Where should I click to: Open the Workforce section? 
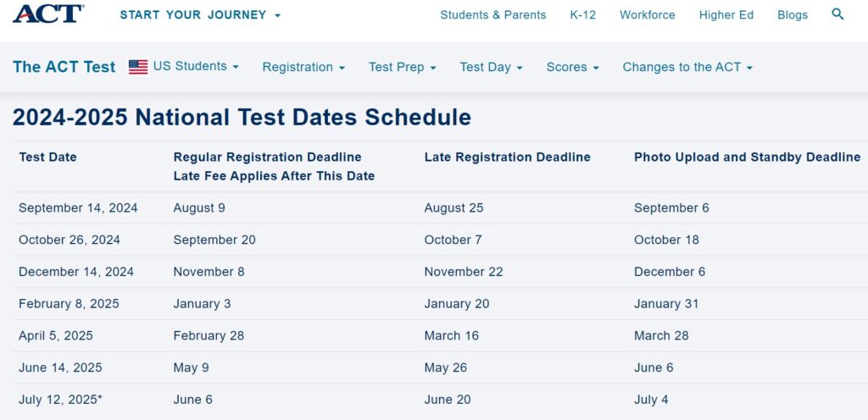tap(647, 15)
